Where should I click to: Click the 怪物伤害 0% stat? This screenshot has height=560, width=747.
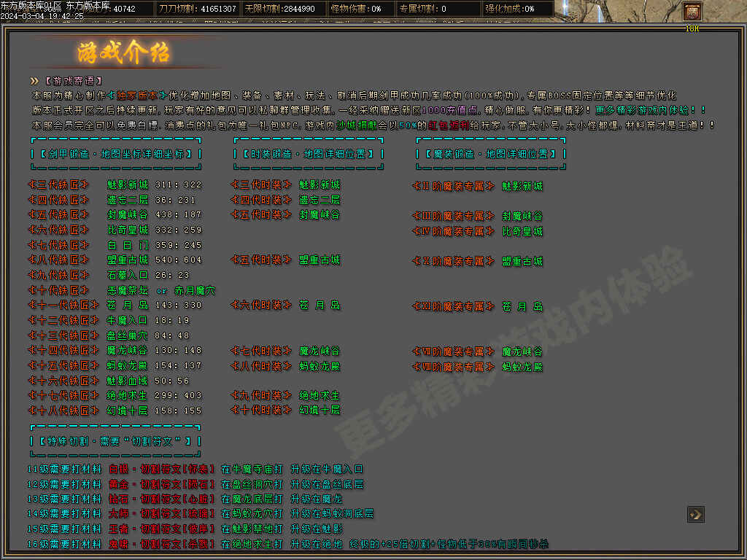(356, 9)
